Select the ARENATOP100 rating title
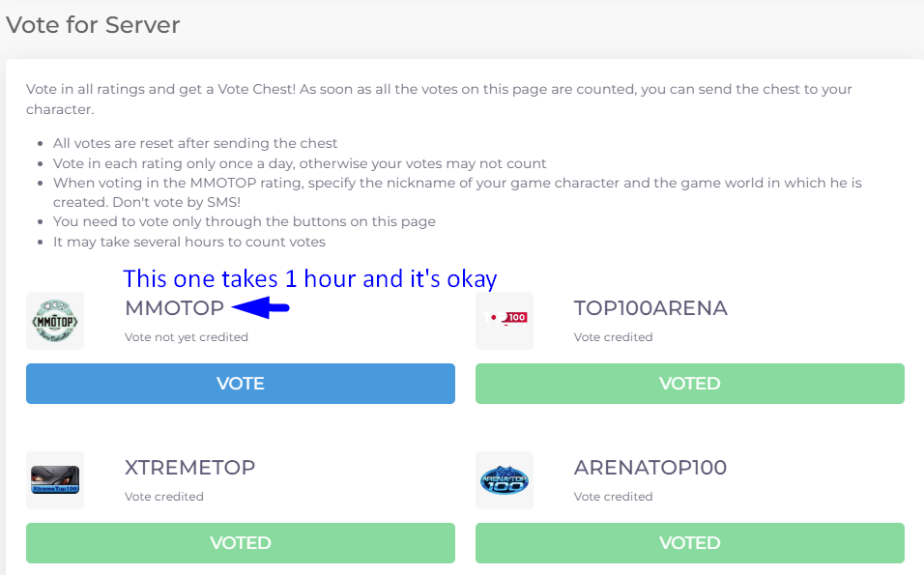Screen dimensions: 924x575 [x=650, y=468]
